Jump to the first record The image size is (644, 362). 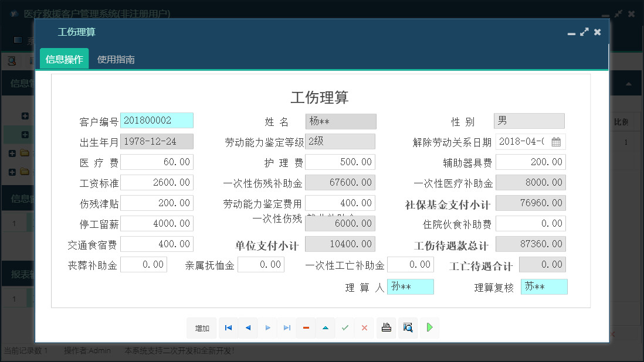[228, 328]
